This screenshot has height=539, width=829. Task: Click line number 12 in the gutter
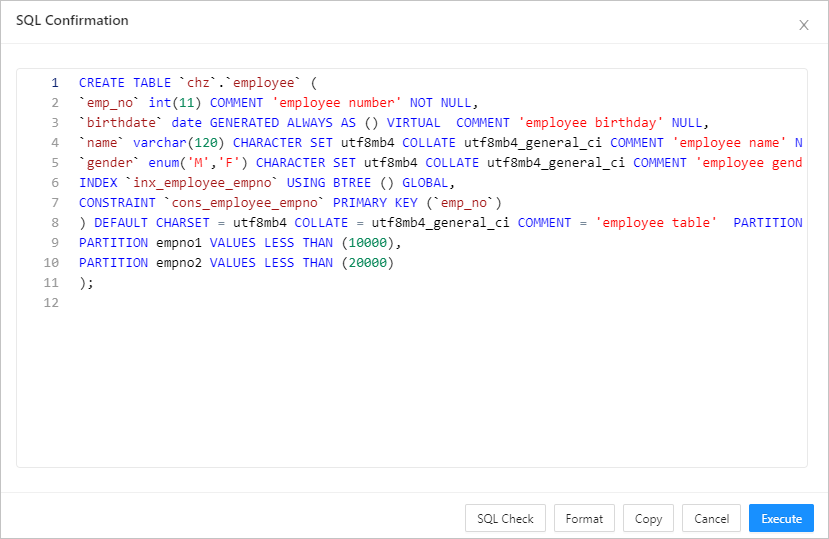coord(52,303)
